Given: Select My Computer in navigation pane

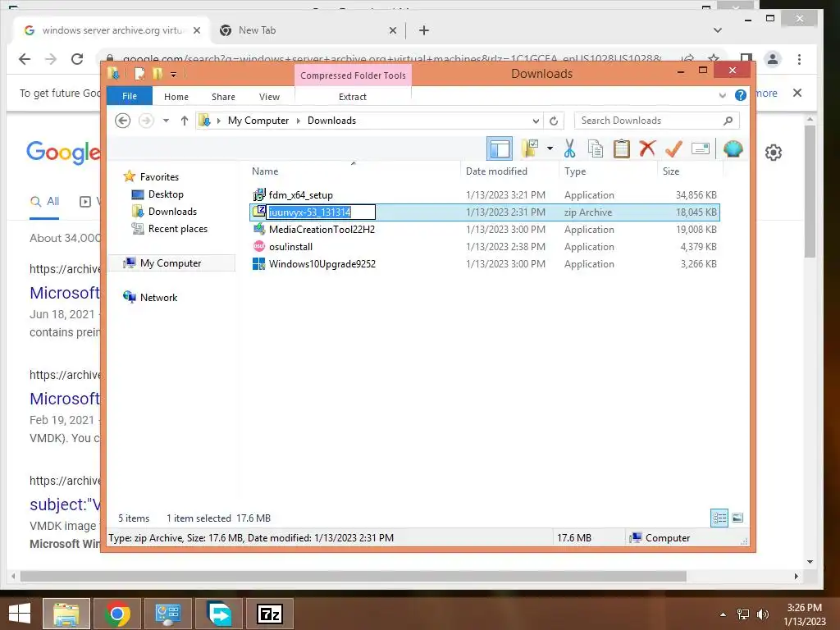Looking at the screenshot, I should [171, 263].
